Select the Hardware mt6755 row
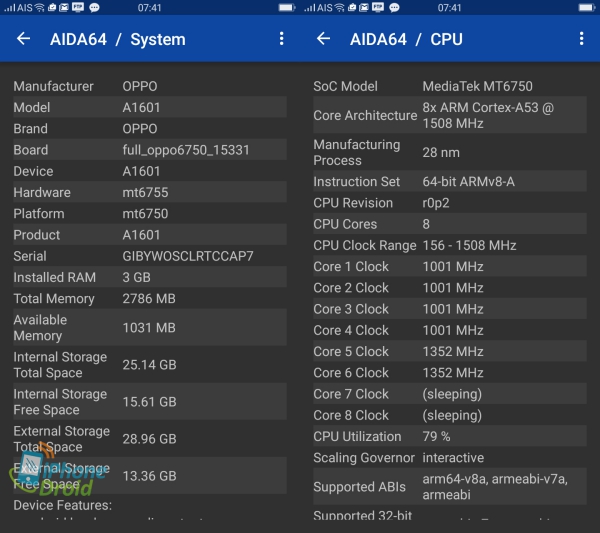Image resolution: width=600 pixels, height=533 pixels. pos(150,192)
